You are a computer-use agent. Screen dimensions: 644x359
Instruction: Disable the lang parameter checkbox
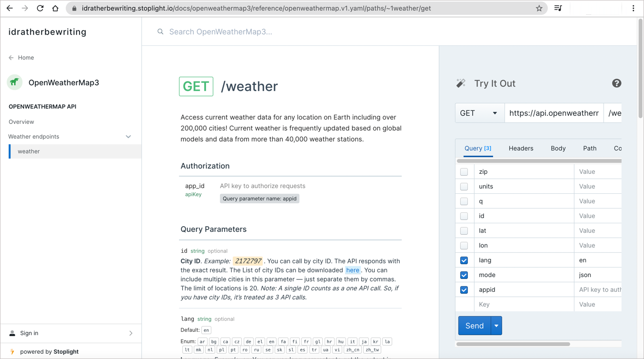click(x=464, y=260)
